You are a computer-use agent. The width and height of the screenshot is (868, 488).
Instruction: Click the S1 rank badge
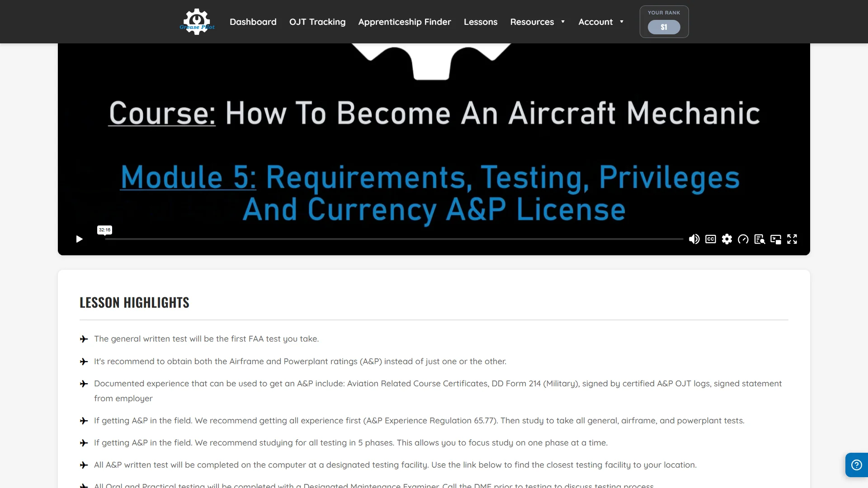664,27
